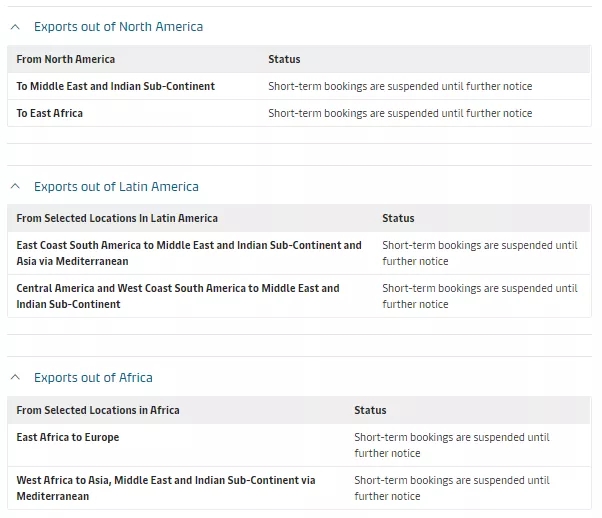Click the West Africa to Asia route row

166,488
